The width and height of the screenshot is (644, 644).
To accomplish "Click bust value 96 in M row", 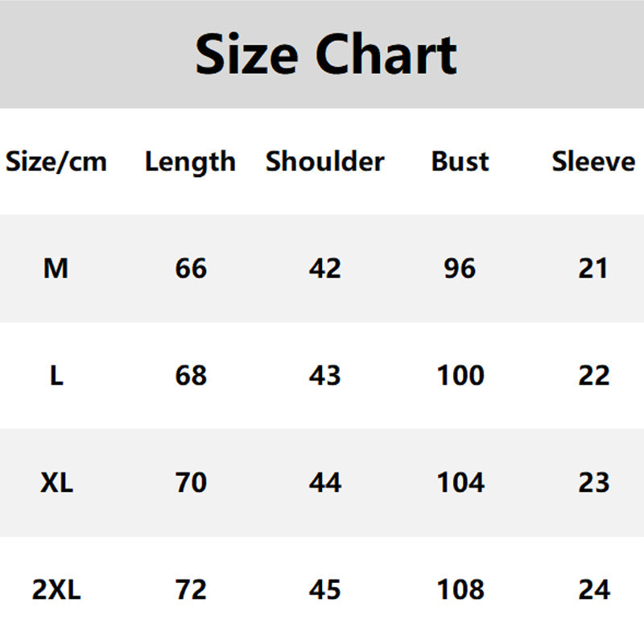I will tap(460, 268).
